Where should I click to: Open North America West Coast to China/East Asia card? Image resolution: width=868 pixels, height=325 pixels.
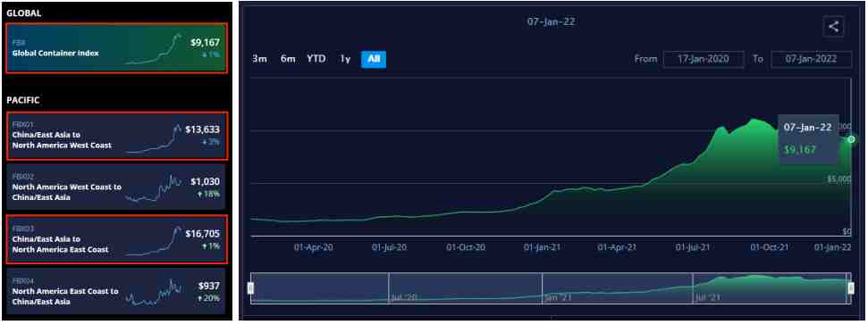(x=116, y=187)
